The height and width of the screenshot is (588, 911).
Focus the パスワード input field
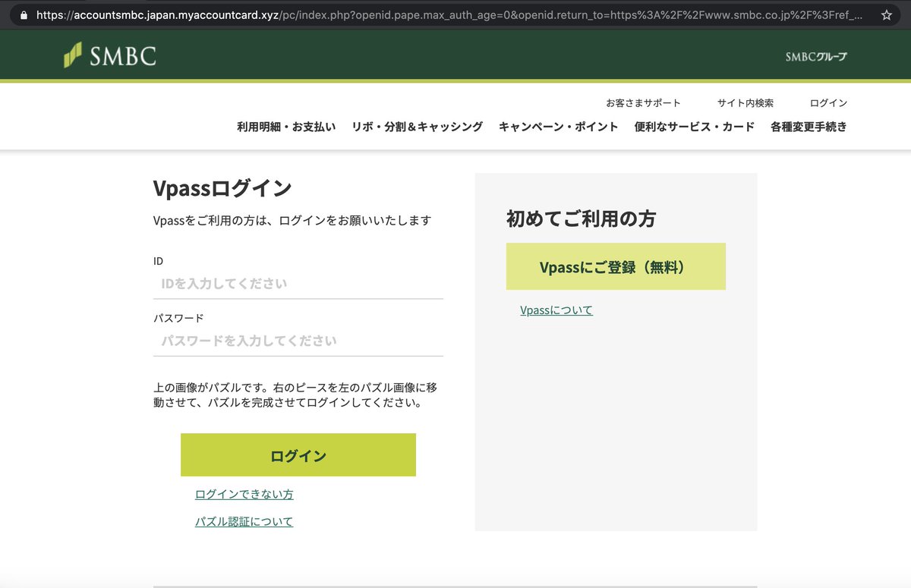pyautogui.click(x=298, y=341)
